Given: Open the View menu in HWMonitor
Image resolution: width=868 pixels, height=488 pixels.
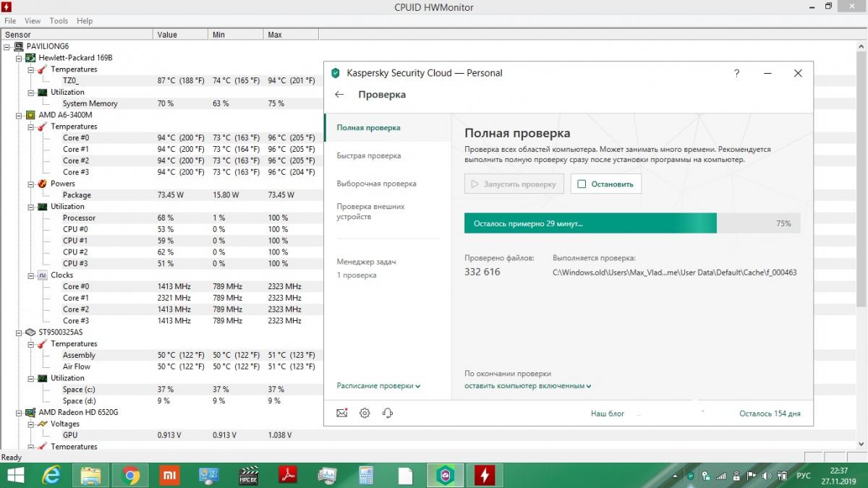Looking at the screenshot, I should tap(33, 21).
